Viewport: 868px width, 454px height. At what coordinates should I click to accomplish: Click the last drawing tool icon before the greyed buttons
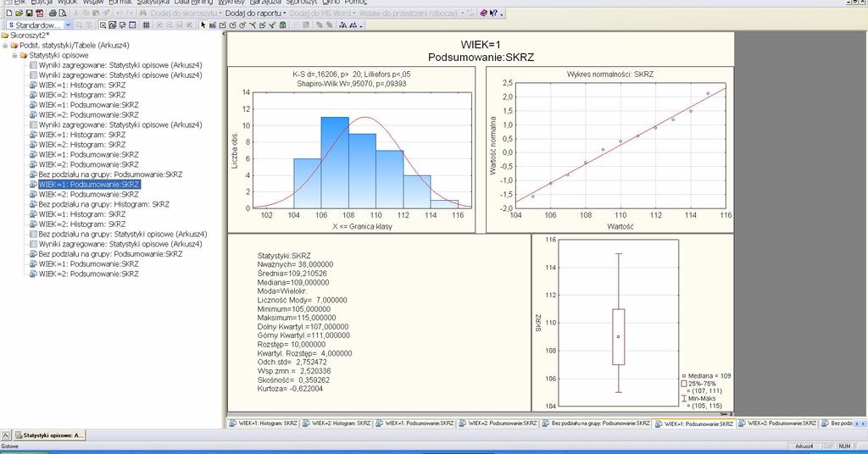(282, 25)
